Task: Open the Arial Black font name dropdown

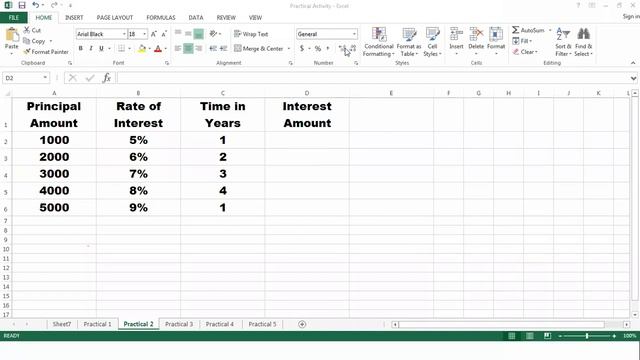Action: pos(124,34)
